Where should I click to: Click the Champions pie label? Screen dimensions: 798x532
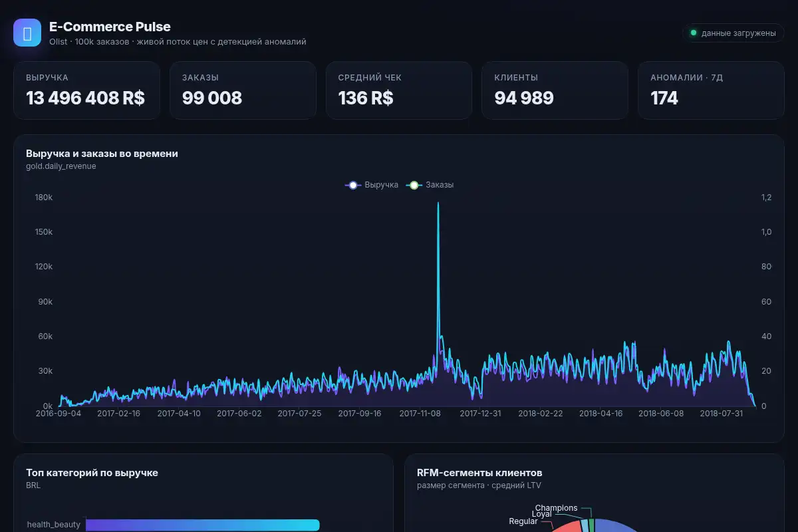(x=557, y=508)
